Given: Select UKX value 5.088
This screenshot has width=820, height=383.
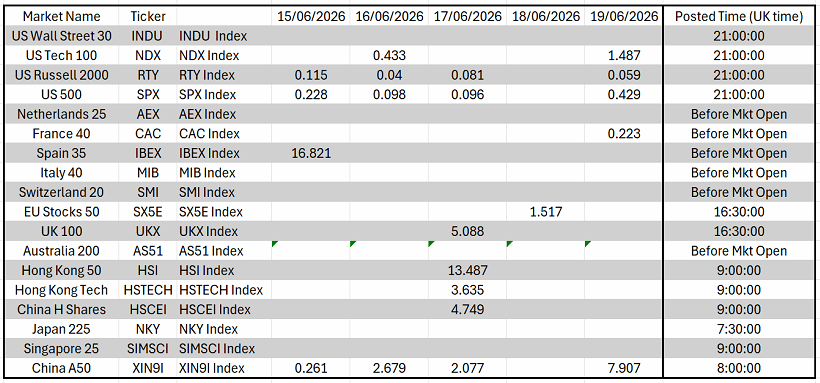Looking at the screenshot, I should click(x=468, y=231).
